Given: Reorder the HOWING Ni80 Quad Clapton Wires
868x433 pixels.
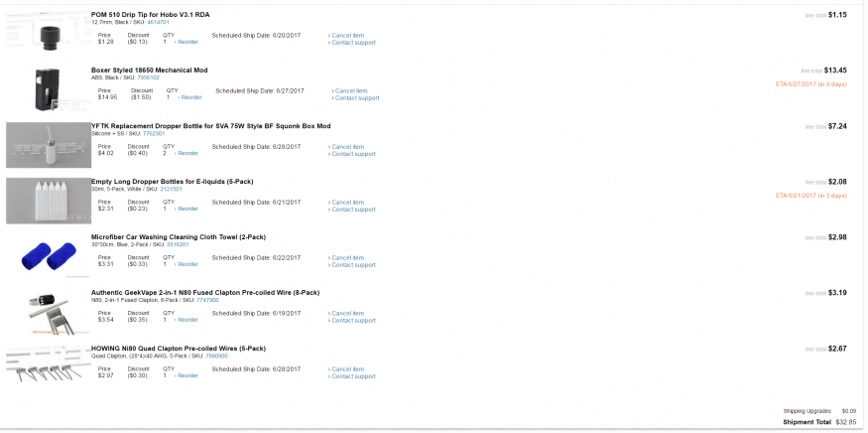Looking at the screenshot, I should 187,375.
